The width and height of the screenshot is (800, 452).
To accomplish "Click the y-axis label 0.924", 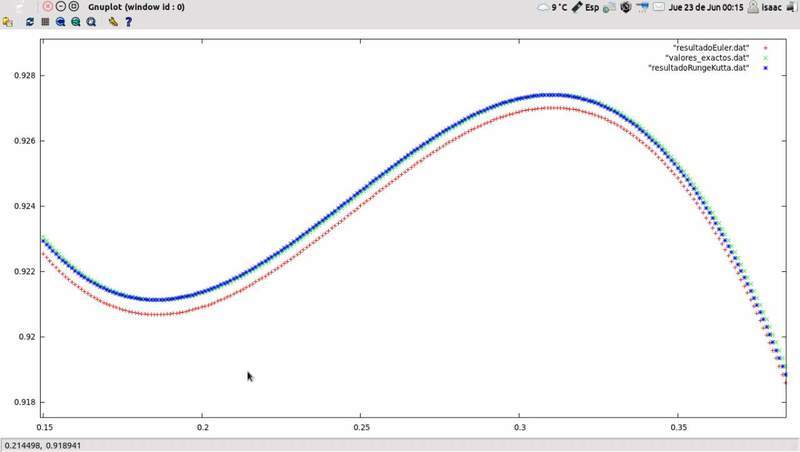I will [x=25, y=206].
